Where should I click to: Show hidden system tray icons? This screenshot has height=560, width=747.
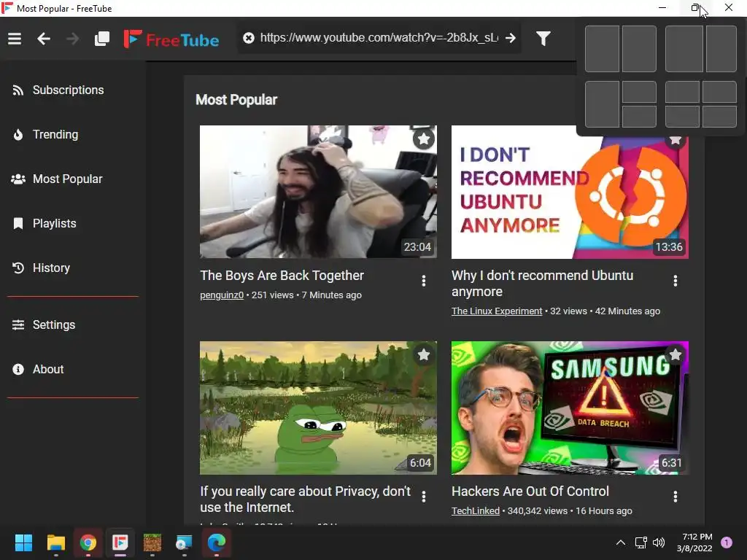(621, 542)
